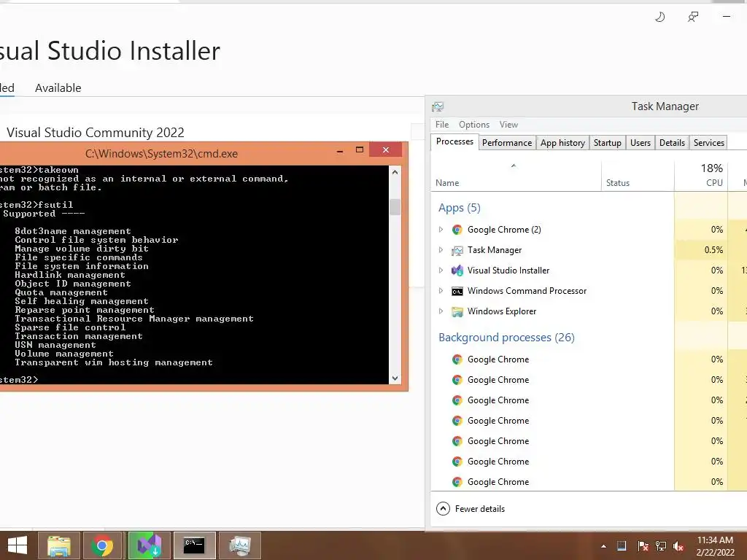
Task: Click the Windows Command Processor icon
Action: tap(457, 291)
